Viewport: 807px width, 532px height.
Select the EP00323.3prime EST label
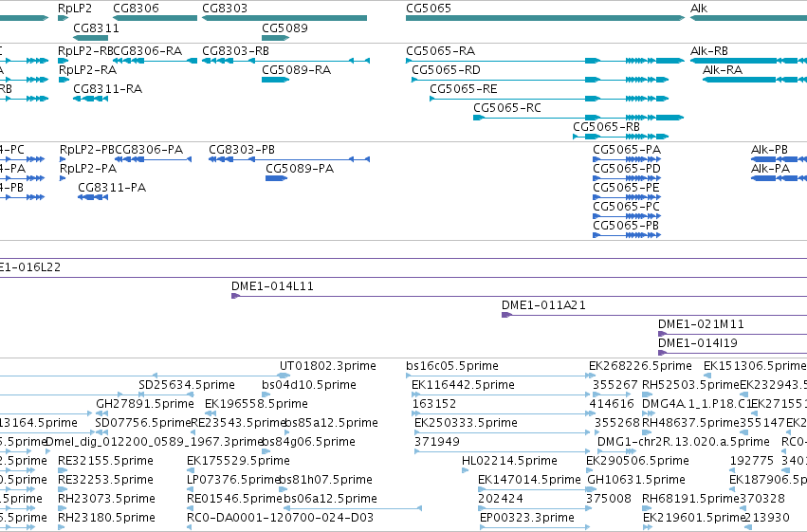[526, 518]
